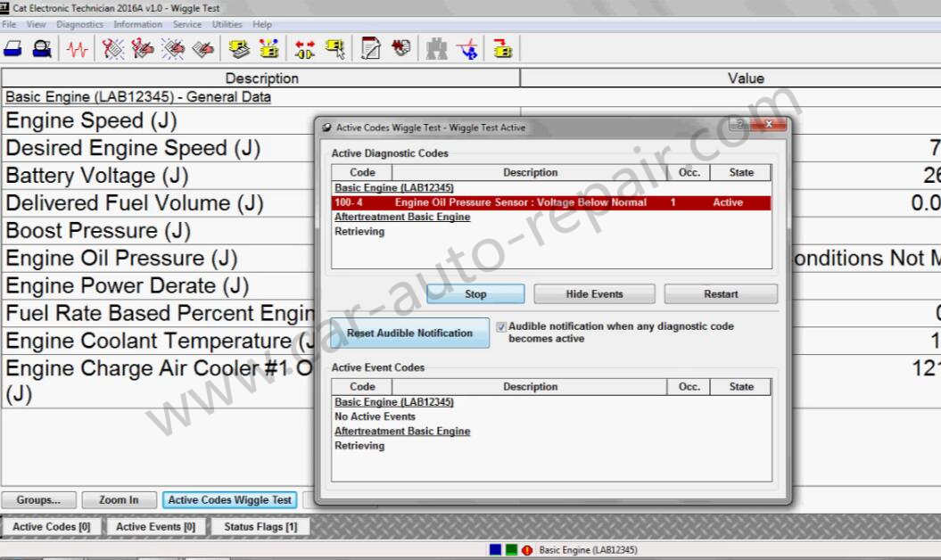Open the File menu
Viewport: 941px width, 560px height.
pyautogui.click(x=9, y=25)
